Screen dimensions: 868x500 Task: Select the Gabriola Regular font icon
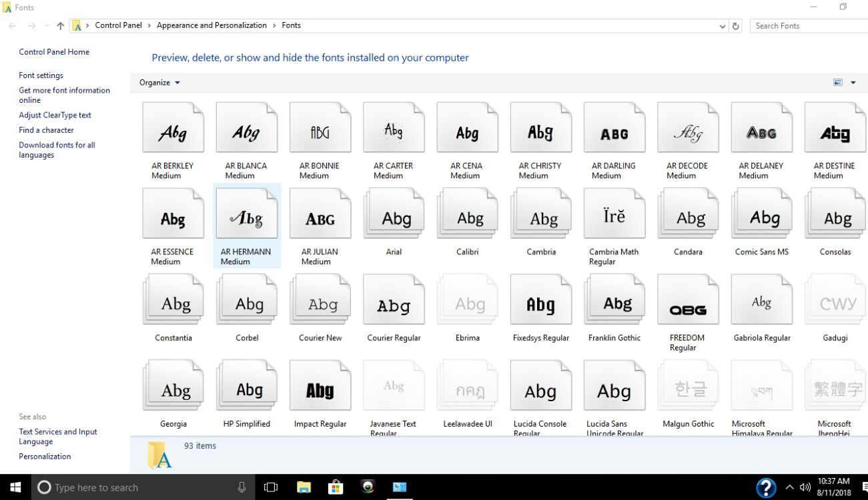pos(762,300)
